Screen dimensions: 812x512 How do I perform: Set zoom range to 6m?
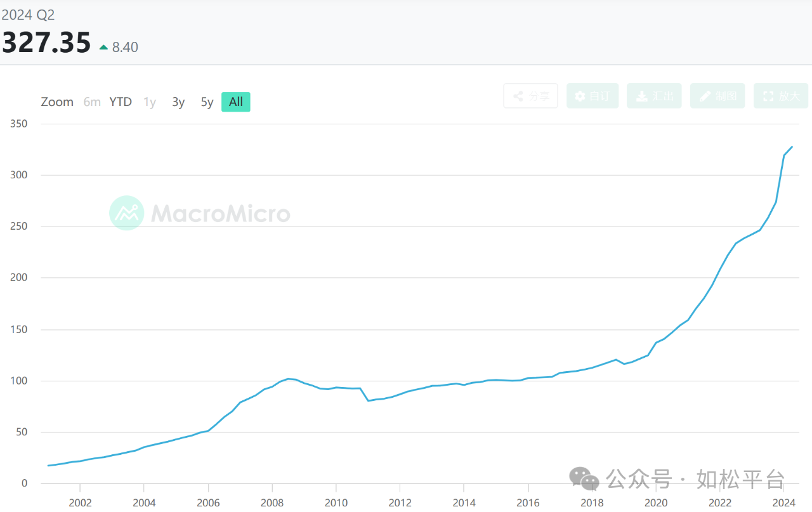[92, 102]
